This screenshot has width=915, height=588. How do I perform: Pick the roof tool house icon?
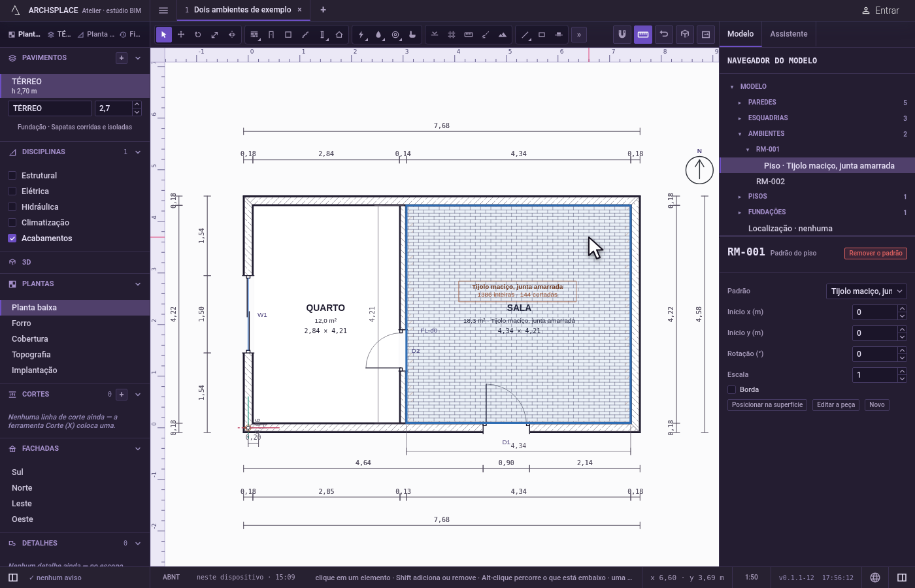(x=339, y=35)
